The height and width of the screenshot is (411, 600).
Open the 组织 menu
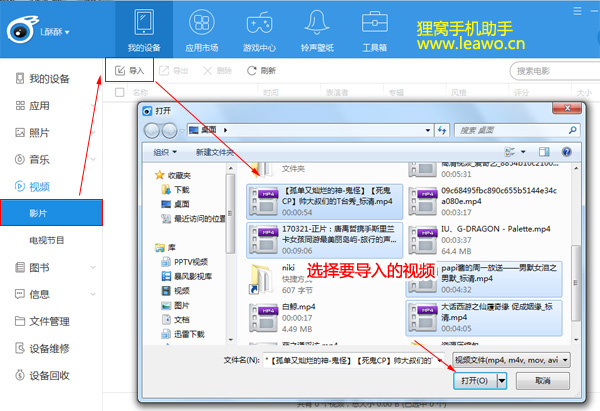[165, 152]
